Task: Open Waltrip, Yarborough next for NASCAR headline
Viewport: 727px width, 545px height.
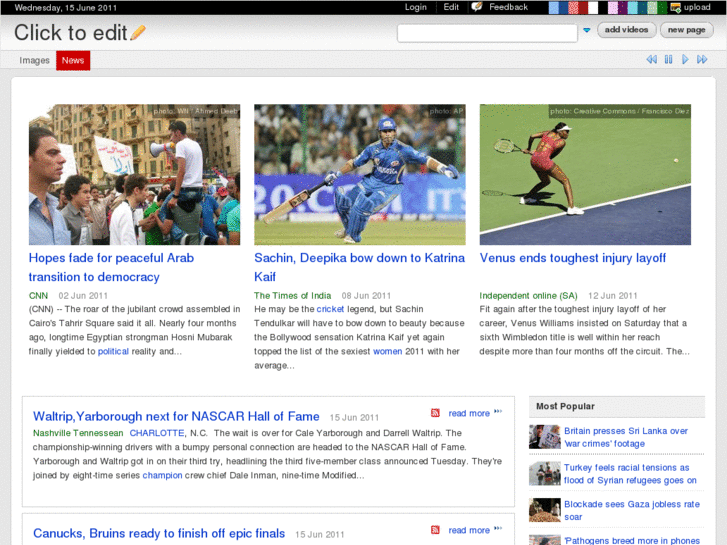Action: click(x=176, y=416)
